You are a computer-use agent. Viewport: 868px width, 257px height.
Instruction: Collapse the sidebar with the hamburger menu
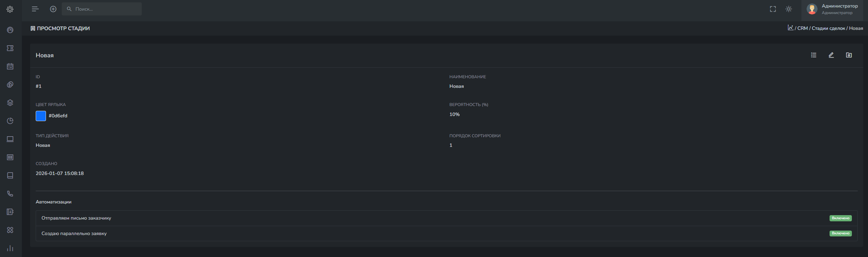[x=35, y=9]
